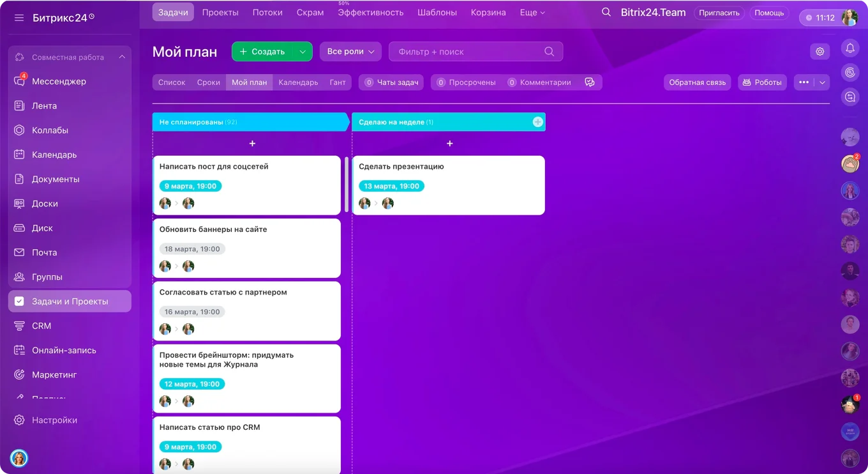Open the Календарь sidebar item
Viewport: 868px width, 474px height.
coord(54,155)
